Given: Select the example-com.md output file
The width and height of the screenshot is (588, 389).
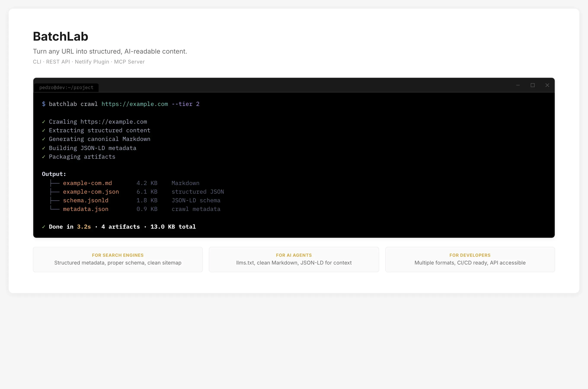Looking at the screenshot, I should coord(87,183).
